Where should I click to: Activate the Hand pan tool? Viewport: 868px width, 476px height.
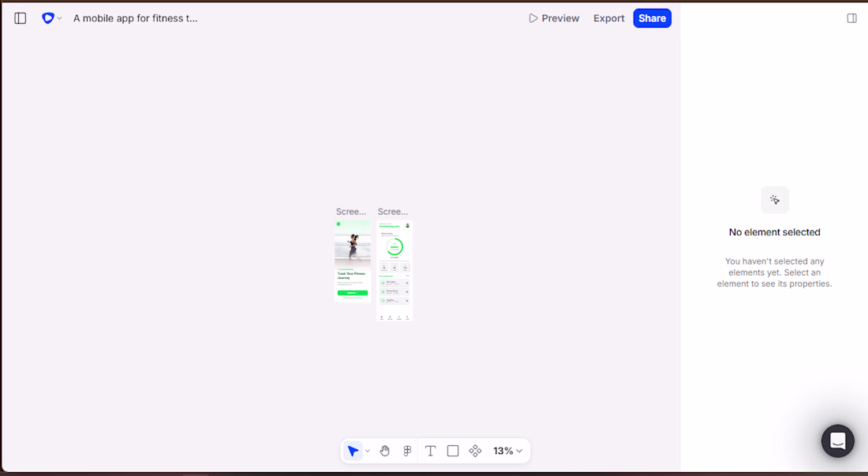pos(385,451)
